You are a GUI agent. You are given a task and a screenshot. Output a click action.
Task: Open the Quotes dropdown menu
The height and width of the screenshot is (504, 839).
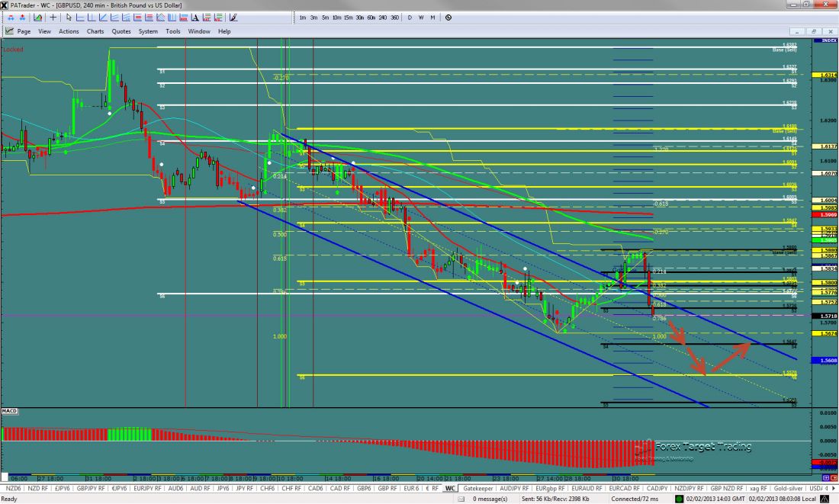point(121,31)
